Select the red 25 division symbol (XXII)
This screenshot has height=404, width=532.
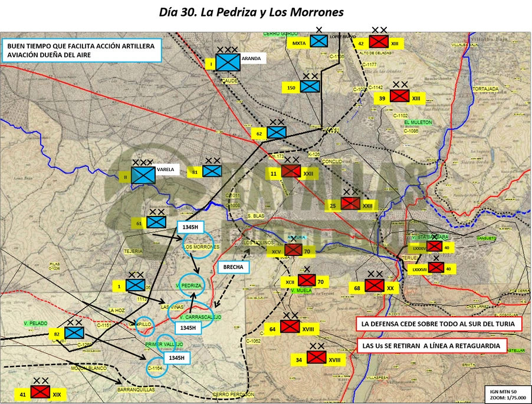pyautogui.click(x=350, y=203)
